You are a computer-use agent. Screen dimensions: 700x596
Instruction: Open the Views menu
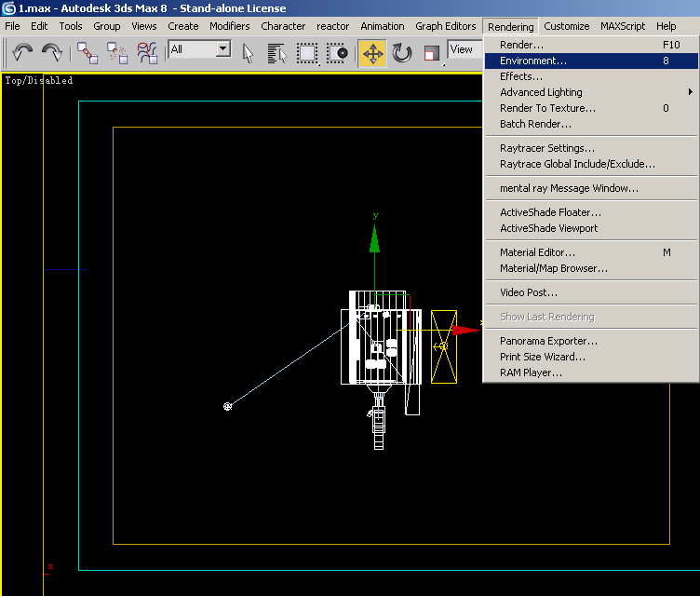tap(143, 26)
